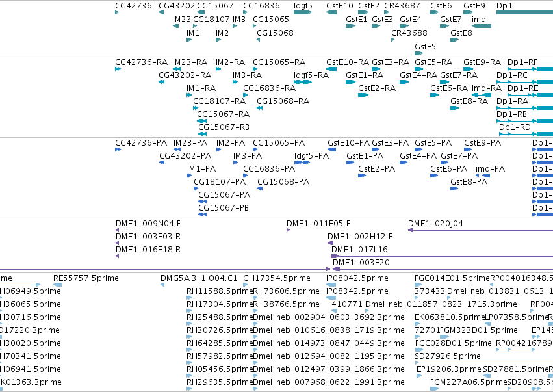Select the CG15067-RA transcript label
The height and width of the screenshot is (392, 553).
pyautogui.click(x=224, y=114)
